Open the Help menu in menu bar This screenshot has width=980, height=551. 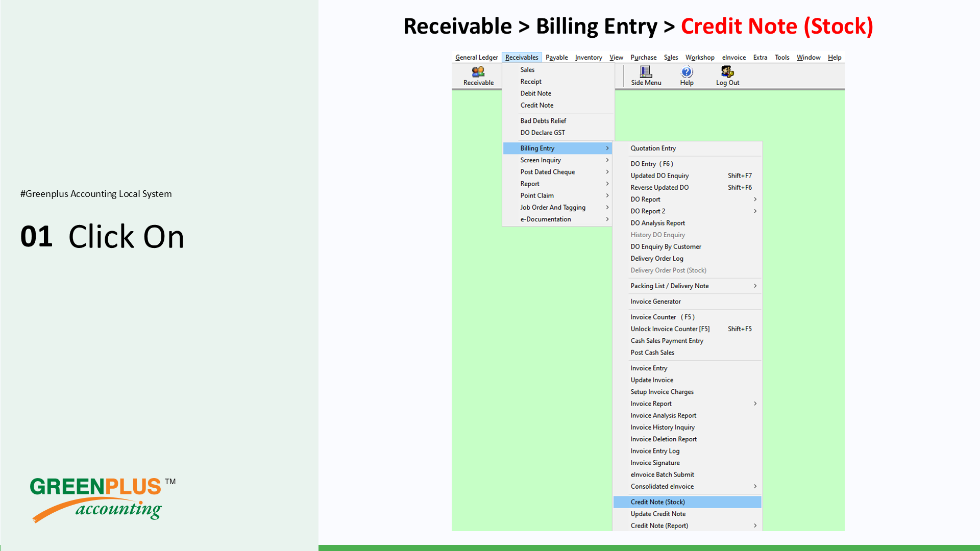835,57
